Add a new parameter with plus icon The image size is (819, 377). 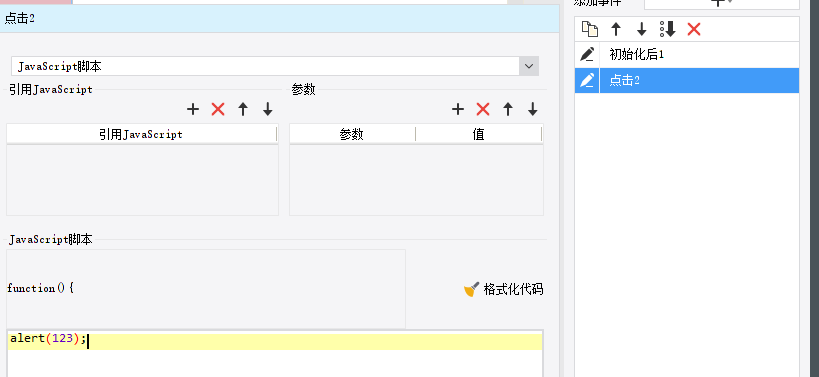458,109
